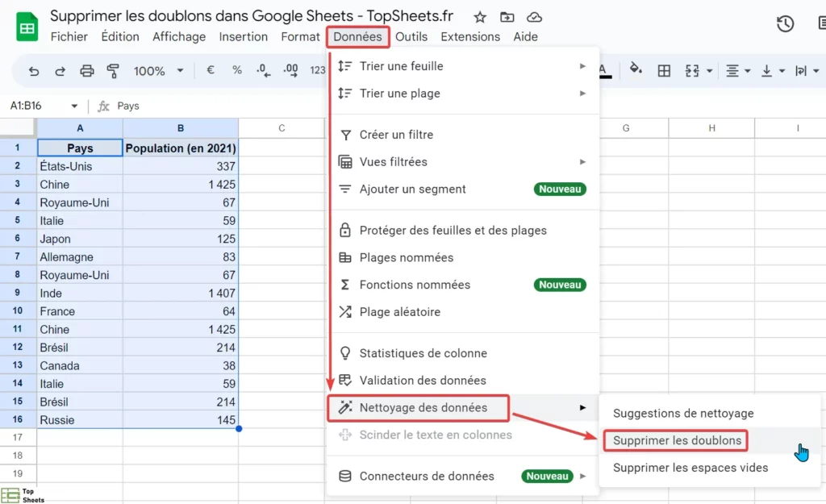Choose Supprimer les espaces vides
The image size is (826, 504).
710,468
